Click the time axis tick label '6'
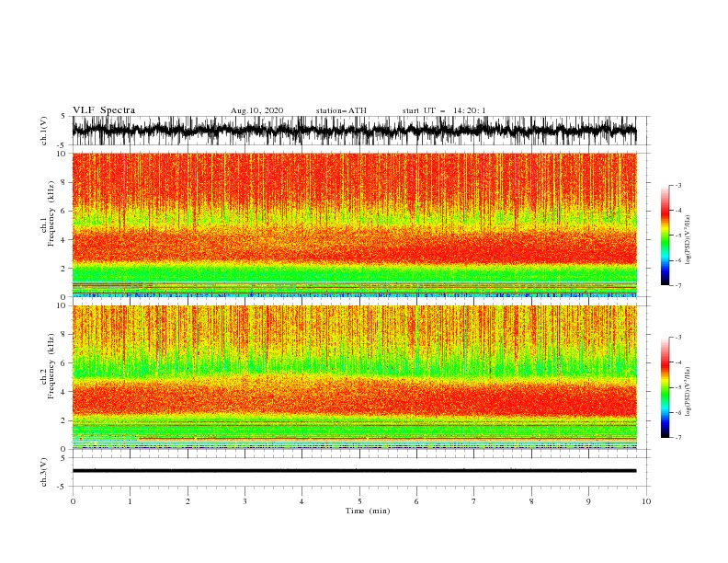The width and height of the screenshot is (728, 563). (x=416, y=501)
